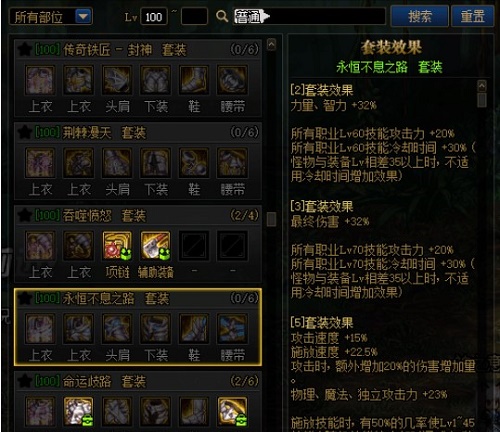Image resolution: width=500 pixels, height=432 pixels.
Task: Toggle favorite star for 命运歧路 set
Action: tap(25, 381)
